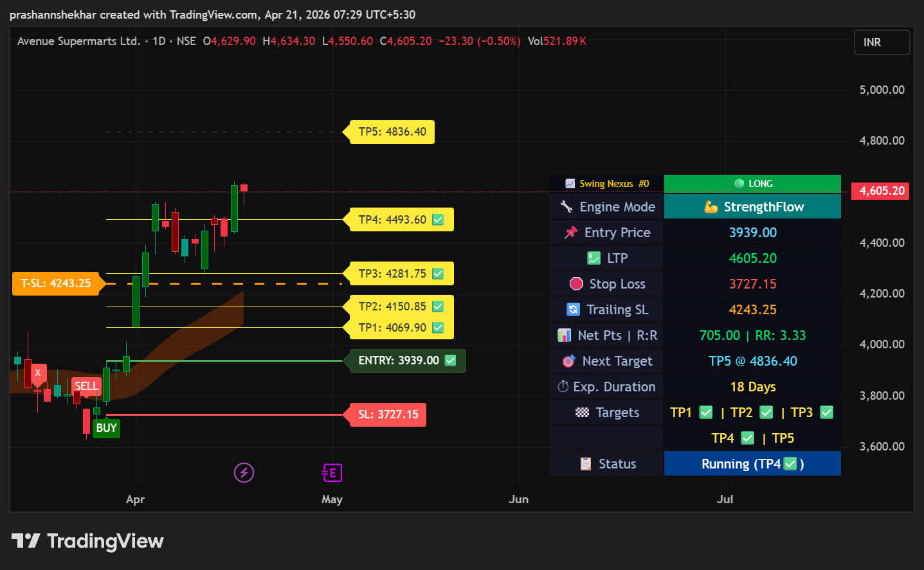
Task: Click the red stop sign icon
Action: tap(576, 284)
